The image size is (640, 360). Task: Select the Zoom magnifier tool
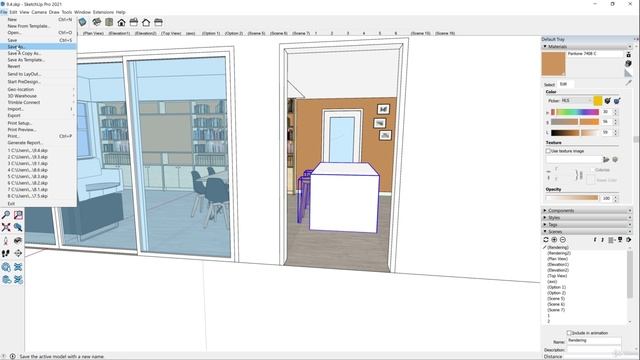(x=6, y=215)
